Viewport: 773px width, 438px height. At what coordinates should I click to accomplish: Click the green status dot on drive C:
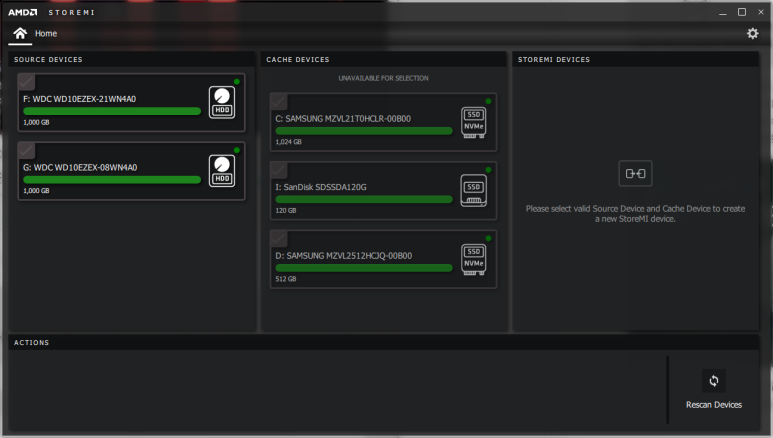[489, 101]
